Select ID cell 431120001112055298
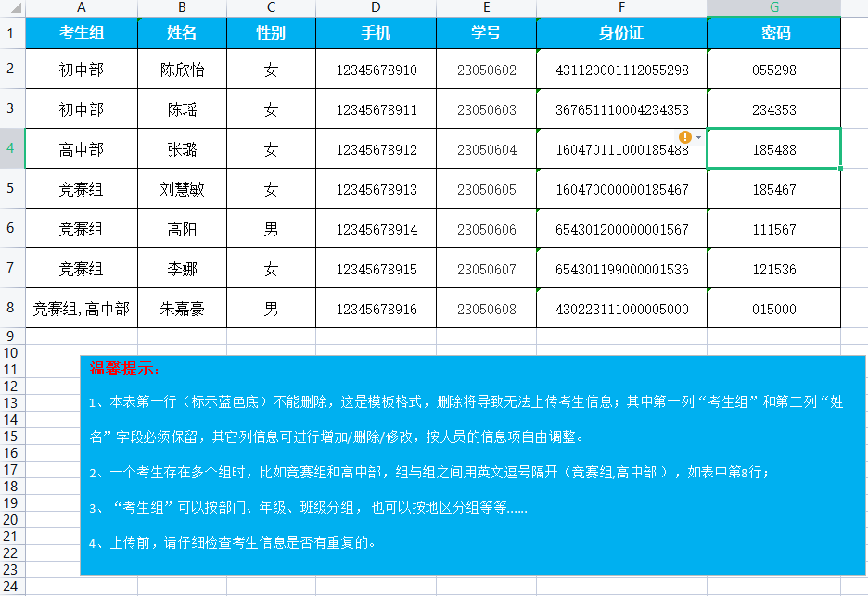The height and width of the screenshot is (596, 868). [621, 70]
